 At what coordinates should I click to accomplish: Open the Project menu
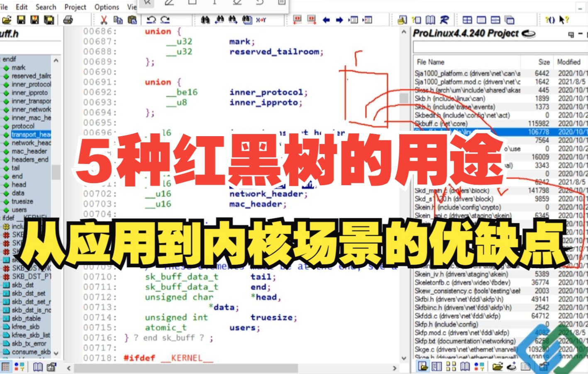(75, 7)
